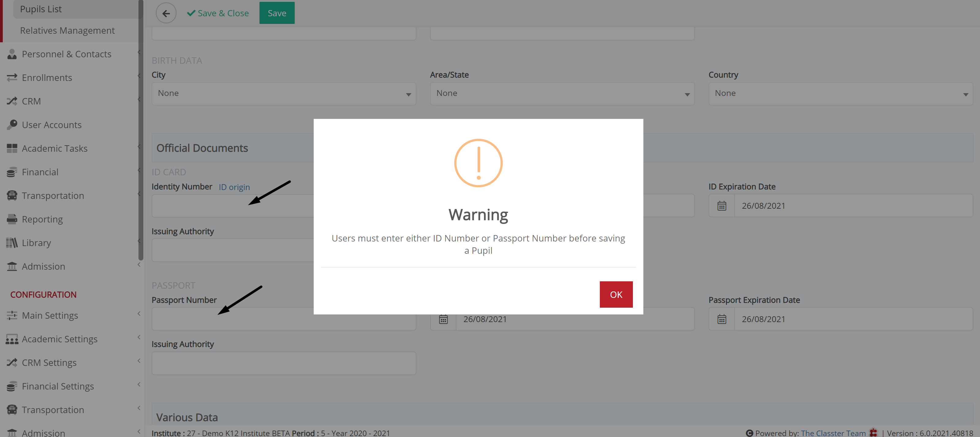Click Transportation bus icon under Configuration
This screenshot has height=437, width=980.
(12, 410)
